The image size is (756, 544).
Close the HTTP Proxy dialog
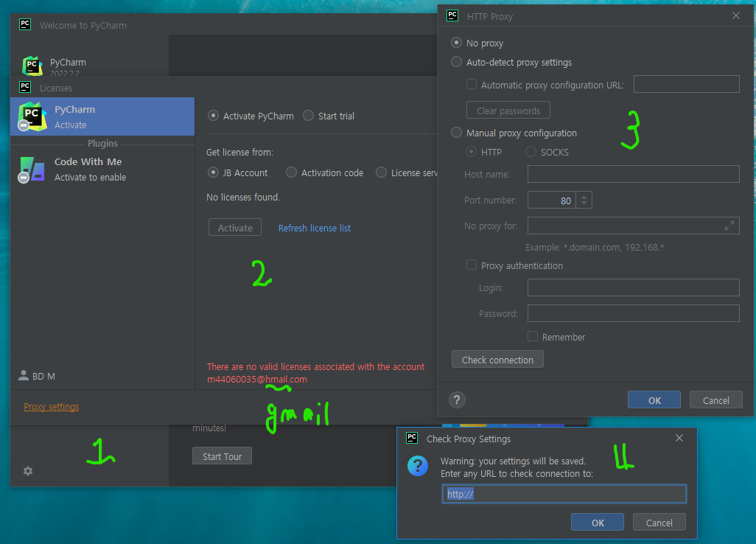736,15
